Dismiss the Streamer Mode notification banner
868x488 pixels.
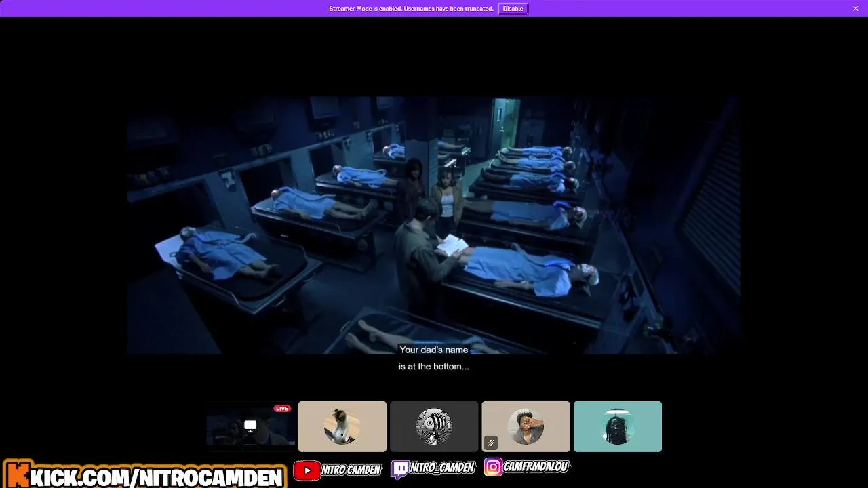click(856, 9)
